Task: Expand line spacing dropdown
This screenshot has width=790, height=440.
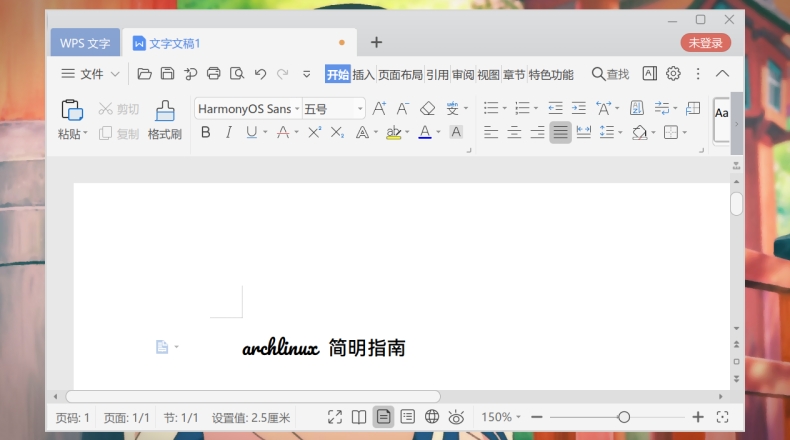Action: pos(620,133)
